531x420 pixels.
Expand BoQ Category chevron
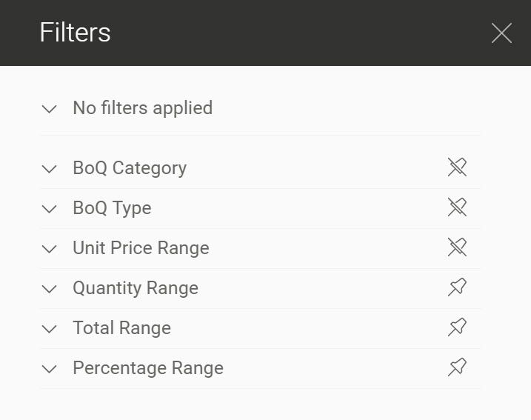click(50, 169)
